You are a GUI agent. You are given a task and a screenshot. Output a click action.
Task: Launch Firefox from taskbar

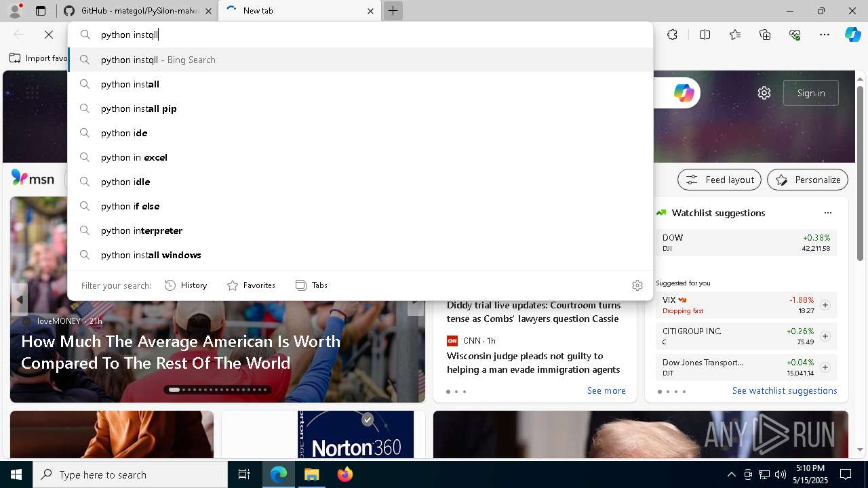point(344,474)
